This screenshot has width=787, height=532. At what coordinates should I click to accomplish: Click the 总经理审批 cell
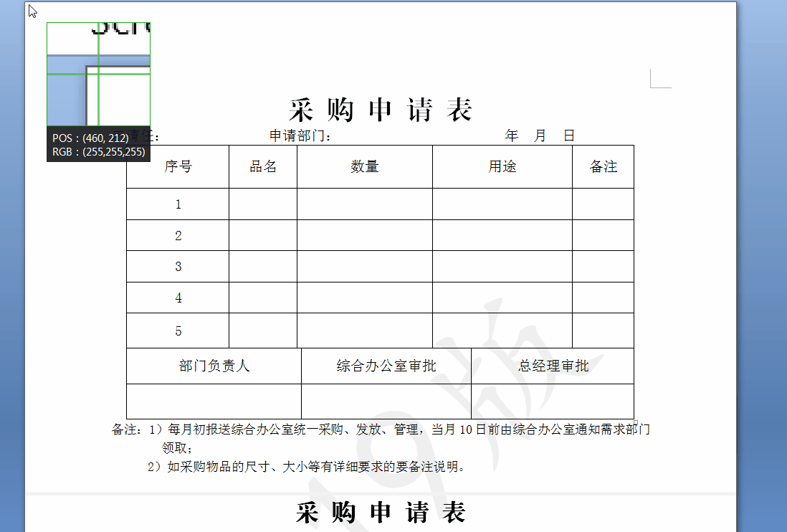553,366
